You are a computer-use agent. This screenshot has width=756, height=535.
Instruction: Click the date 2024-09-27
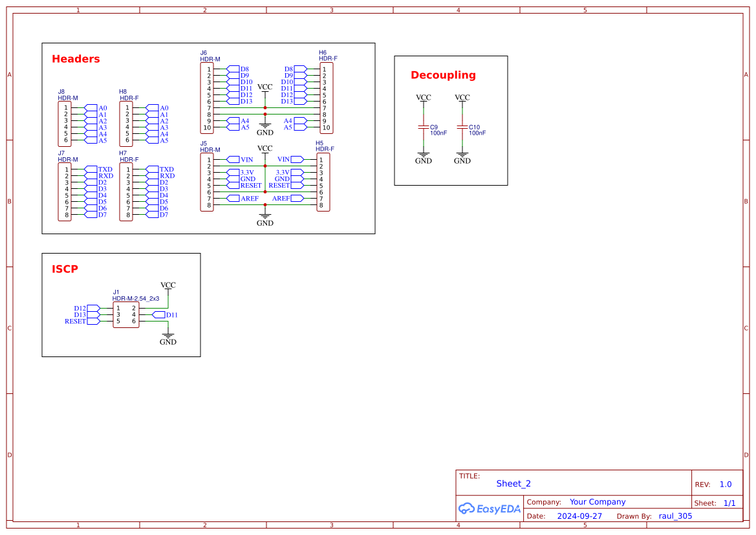coord(579,516)
